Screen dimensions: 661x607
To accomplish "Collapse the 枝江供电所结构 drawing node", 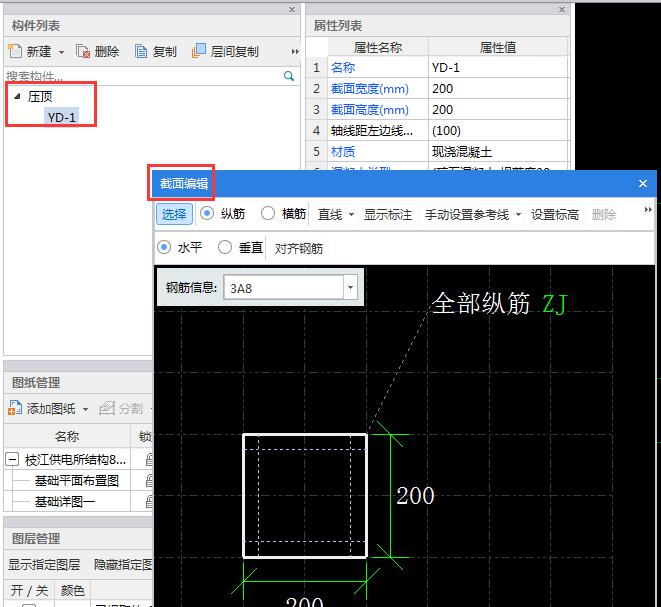I will (12, 459).
